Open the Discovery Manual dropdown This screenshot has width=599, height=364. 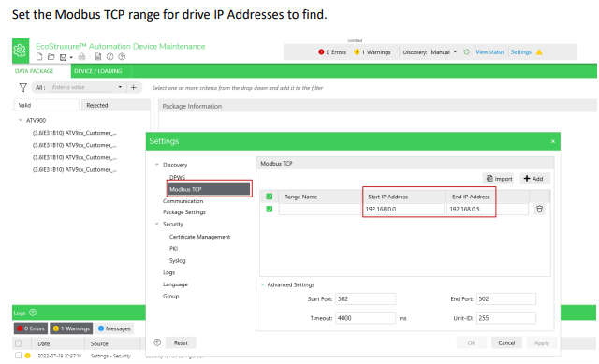tap(444, 52)
